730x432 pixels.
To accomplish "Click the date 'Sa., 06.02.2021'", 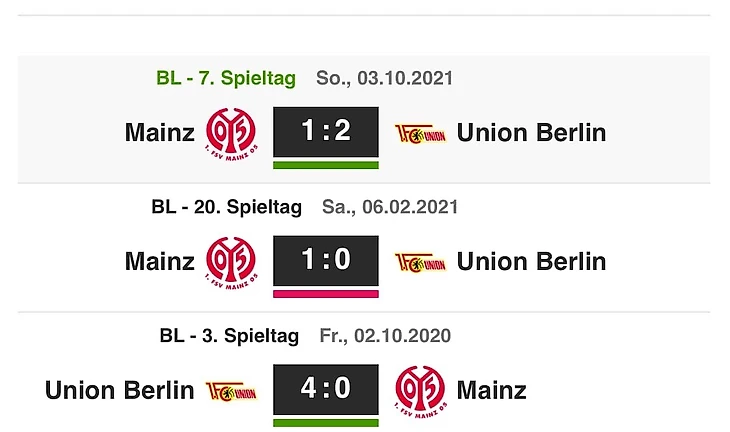I will coord(390,207).
